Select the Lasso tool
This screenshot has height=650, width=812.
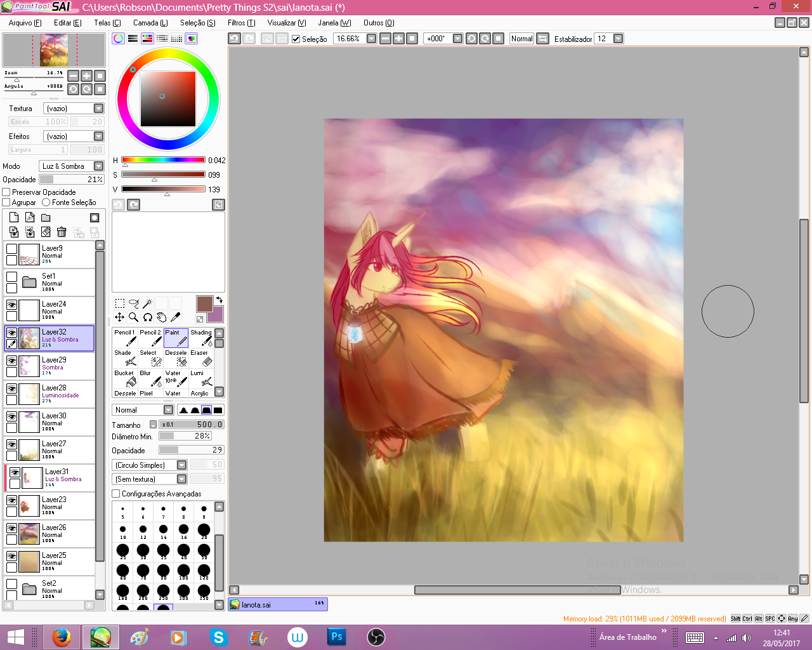click(133, 303)
